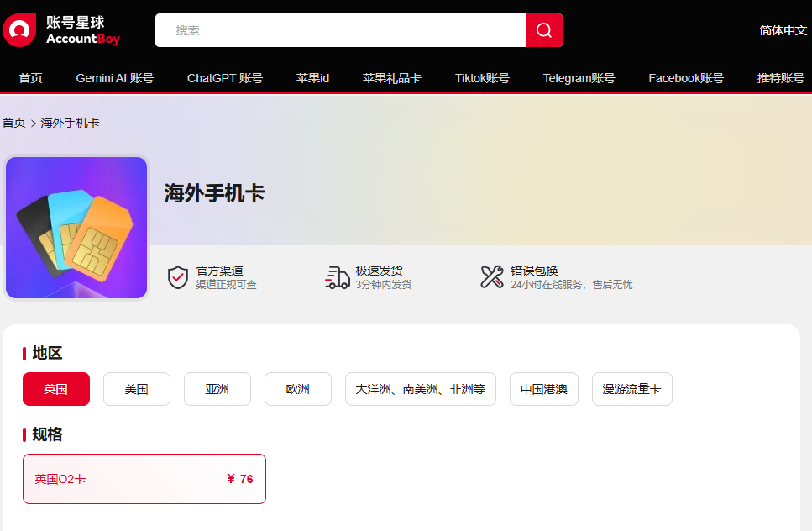
Task: Open the Gemini AI 账号 menu item
Action: 114,78
